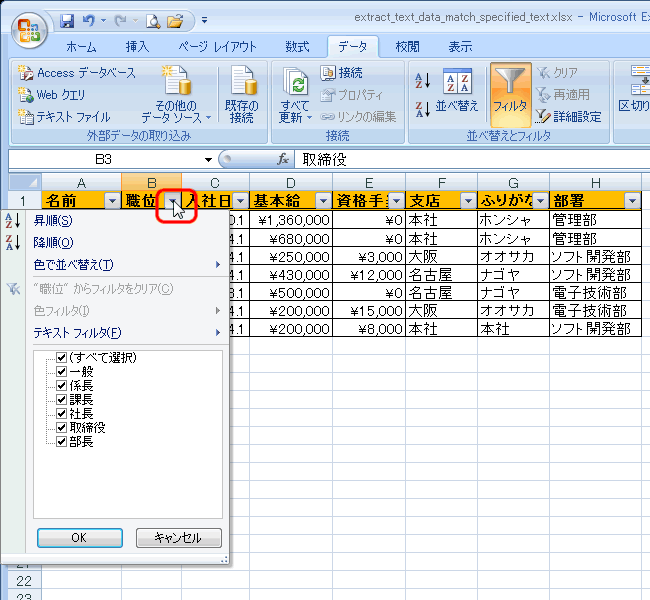This screenshot has height=600, width=650.
Task: Toggle the フィルタ funnel button
Action: [510, 95]
